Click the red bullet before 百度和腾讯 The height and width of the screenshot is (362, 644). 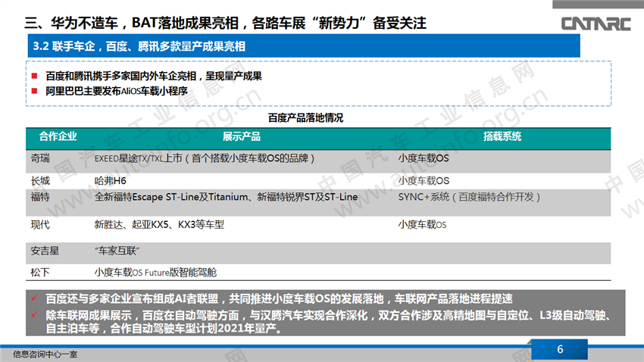point(35,76)
